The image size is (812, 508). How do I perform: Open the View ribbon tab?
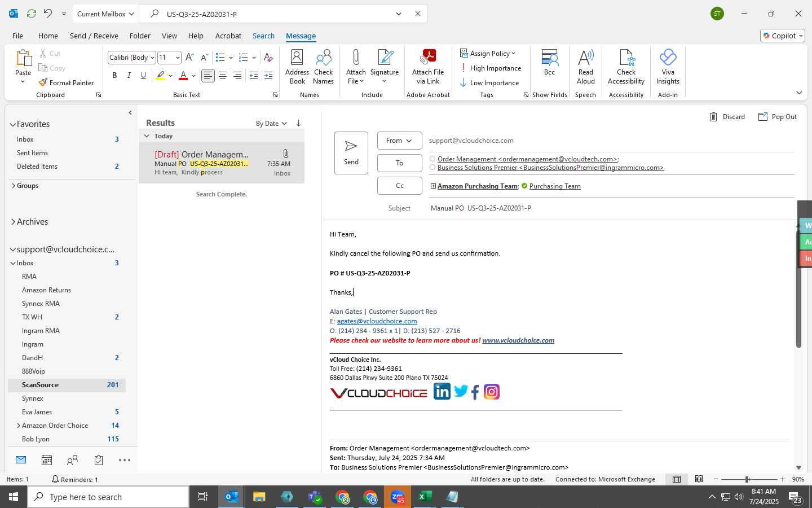[x=169, y=36]
